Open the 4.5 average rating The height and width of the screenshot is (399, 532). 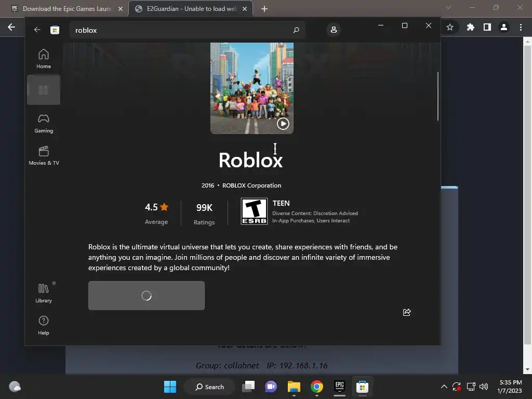pos(156,214)
